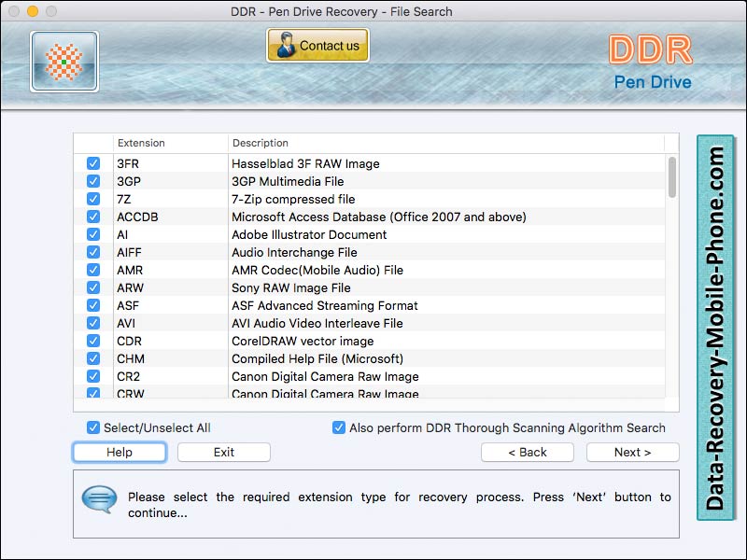Viewport: 747px width, 560px height.
Task: Uncheck the AVI Audio Video Interleave extension
Action: [93, 323]
